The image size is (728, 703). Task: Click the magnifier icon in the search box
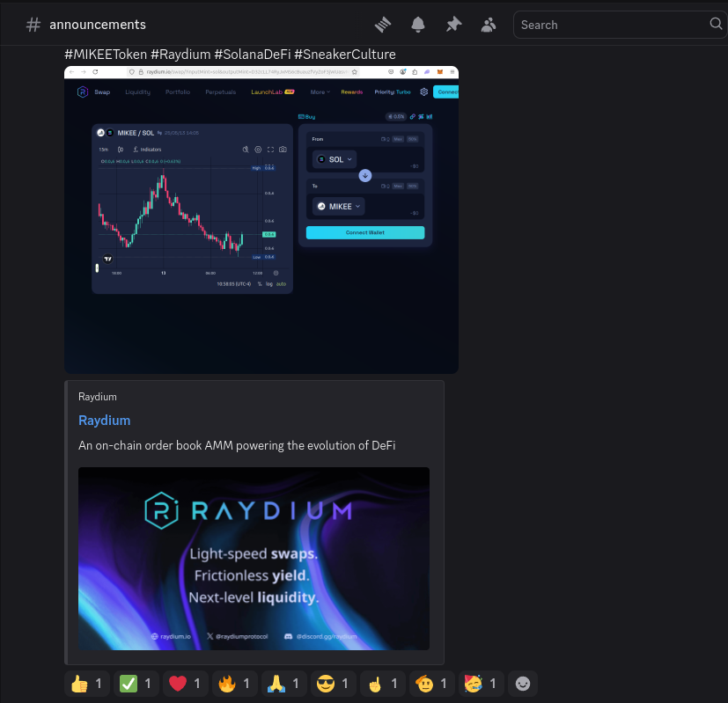(716, 23)
